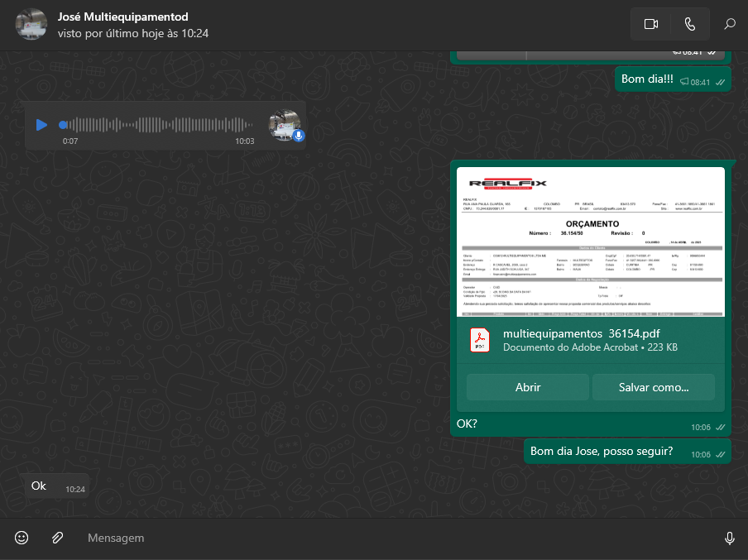
Task: Click the Salvar como... button
Action: click(653, 387)
